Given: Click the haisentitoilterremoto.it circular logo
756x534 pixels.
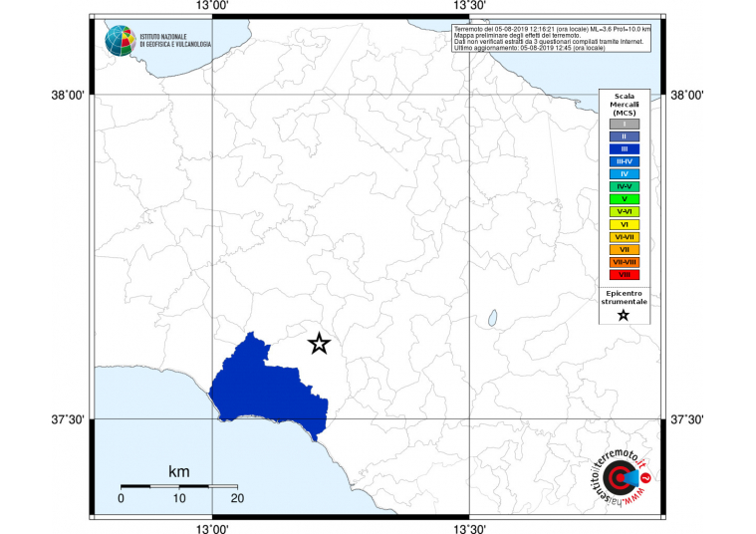Looking at the screenshot, I should point(622,481).
